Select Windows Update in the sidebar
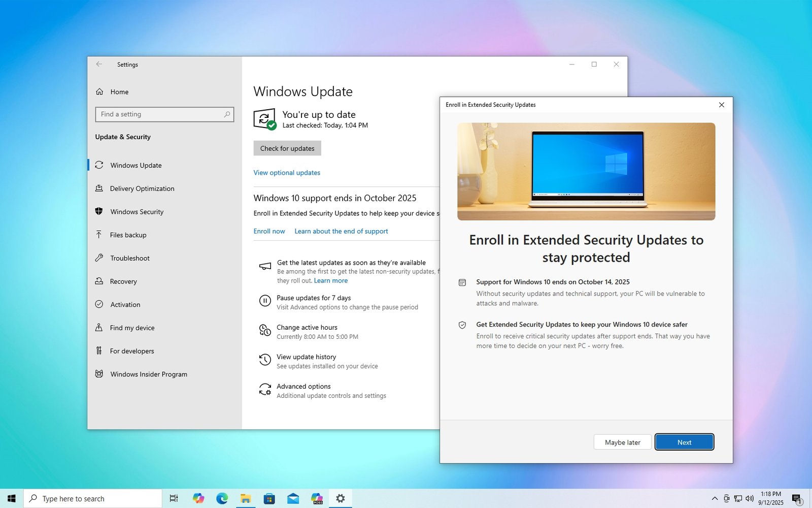 tap(136, 165)
